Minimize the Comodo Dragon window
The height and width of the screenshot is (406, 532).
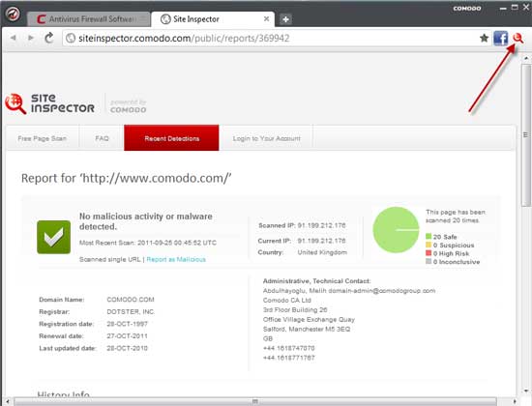pos(503,8)
